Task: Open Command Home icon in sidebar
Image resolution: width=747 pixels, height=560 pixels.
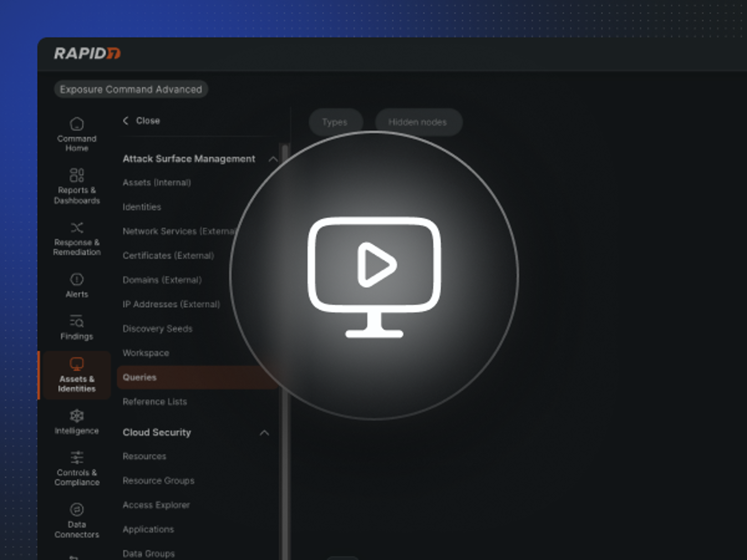Action: [77, 124]
